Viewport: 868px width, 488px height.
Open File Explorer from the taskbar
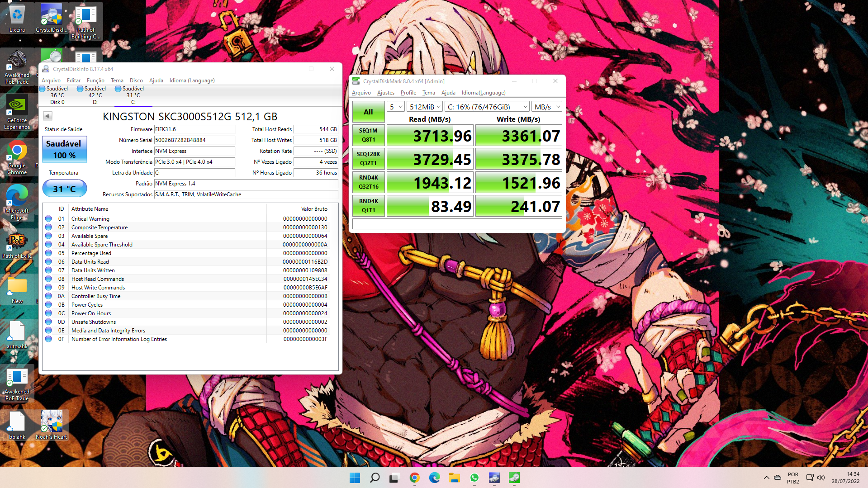click(454, 478)
